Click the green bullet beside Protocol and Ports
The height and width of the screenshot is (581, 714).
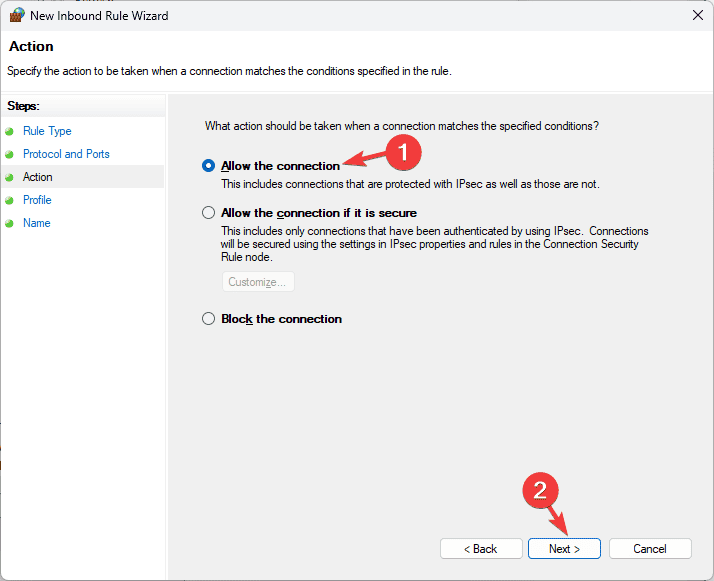point(10,154)
